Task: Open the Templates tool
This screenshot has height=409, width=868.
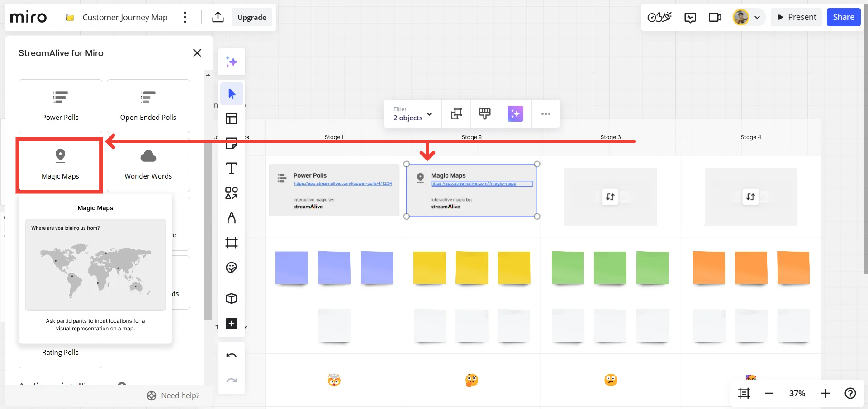Action: pos(232,118)
